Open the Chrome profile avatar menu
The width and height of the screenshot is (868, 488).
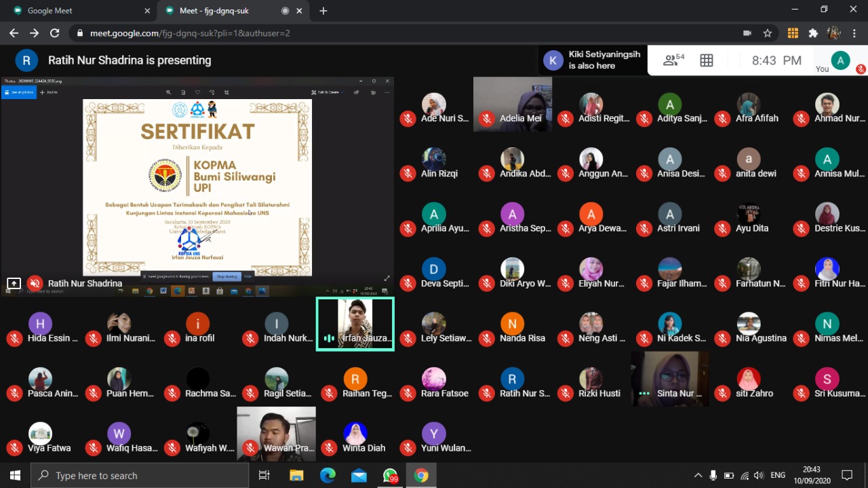point(834,33)
